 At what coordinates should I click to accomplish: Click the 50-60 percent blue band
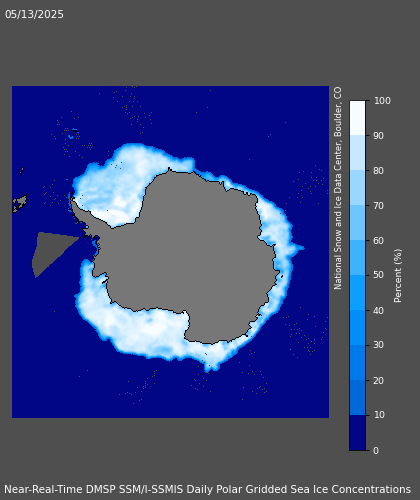357,258
